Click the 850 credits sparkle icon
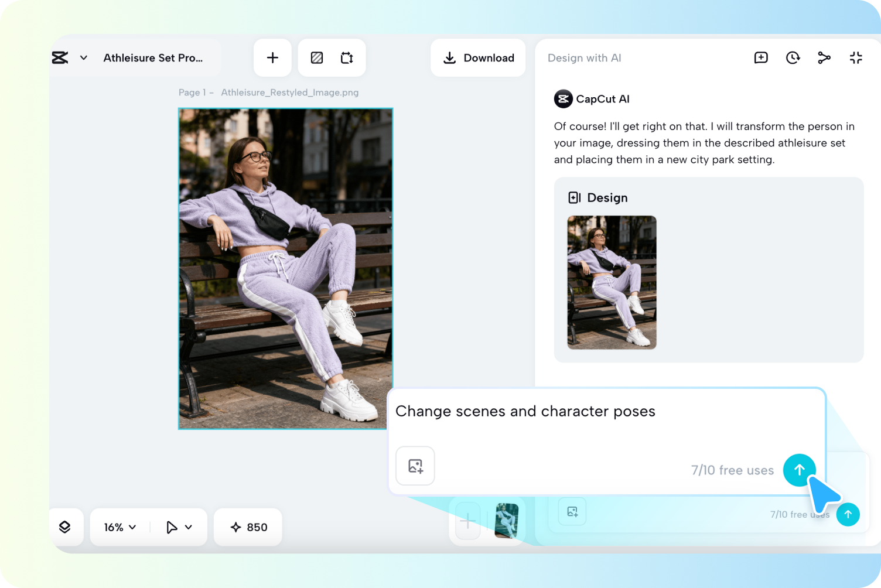Viewport: 881px width, 588px height. point(235,527)
